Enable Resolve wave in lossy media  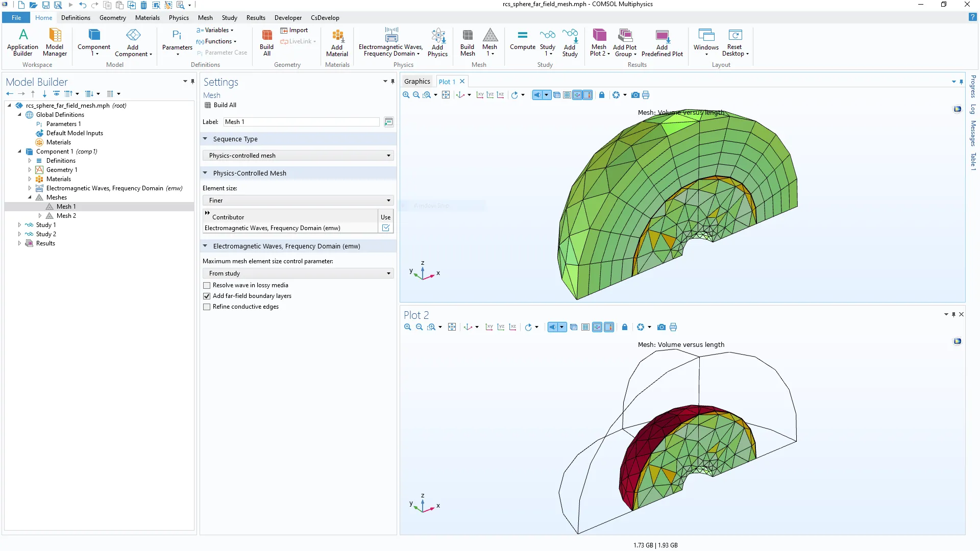pos(207,285)
